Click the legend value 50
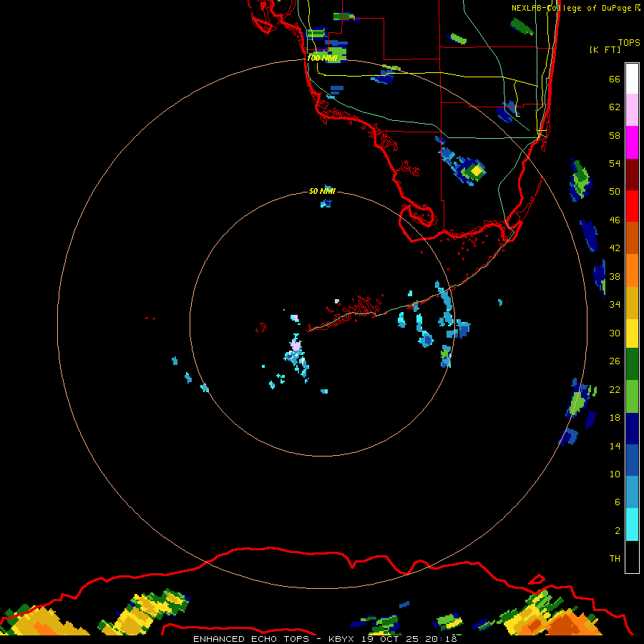The width and height of the screenshot is (644, 644). click(x=615, y=191)
